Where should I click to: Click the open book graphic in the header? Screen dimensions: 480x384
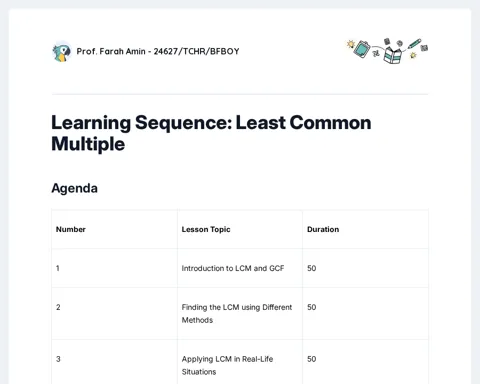click(x=393, y=55)
